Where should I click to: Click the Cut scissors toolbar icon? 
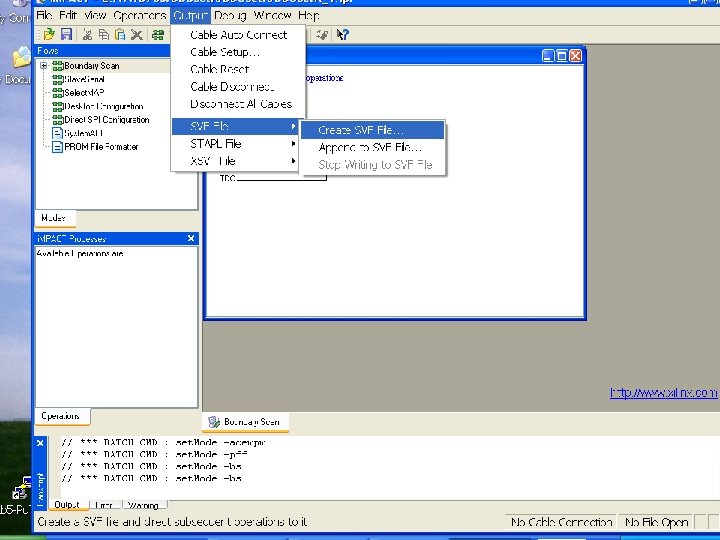click(x=87, y=34)
